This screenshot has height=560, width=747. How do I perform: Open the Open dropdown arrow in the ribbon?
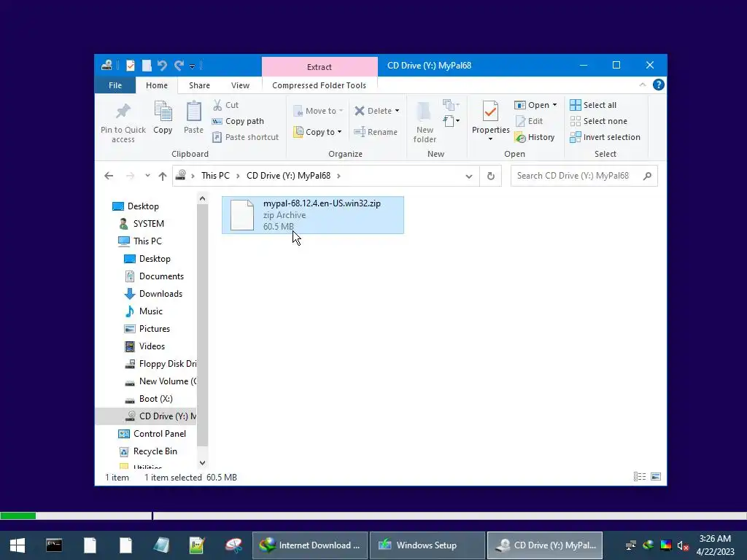[554, 105]
